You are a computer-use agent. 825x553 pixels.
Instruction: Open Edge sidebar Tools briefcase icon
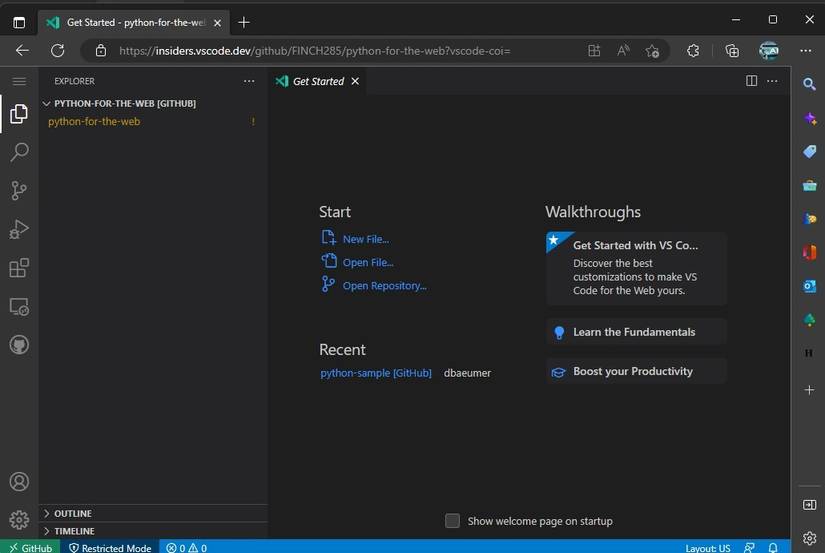click(810, 185)
